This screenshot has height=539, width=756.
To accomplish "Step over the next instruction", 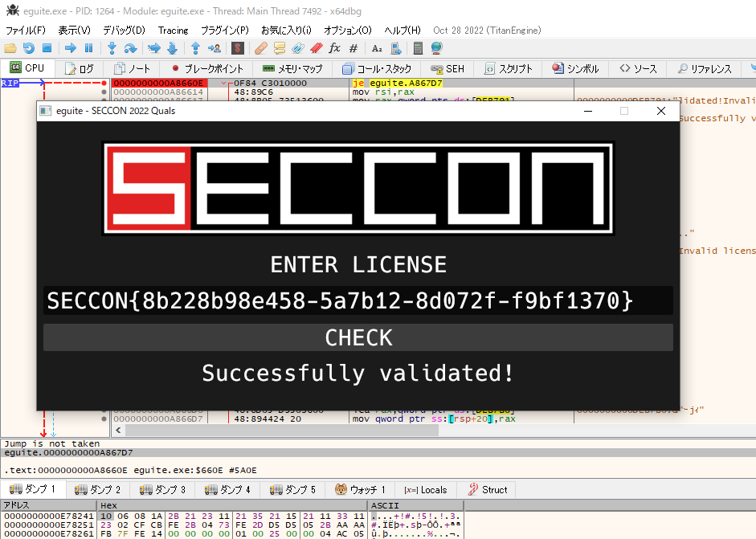I will click(x=130, y=48).
